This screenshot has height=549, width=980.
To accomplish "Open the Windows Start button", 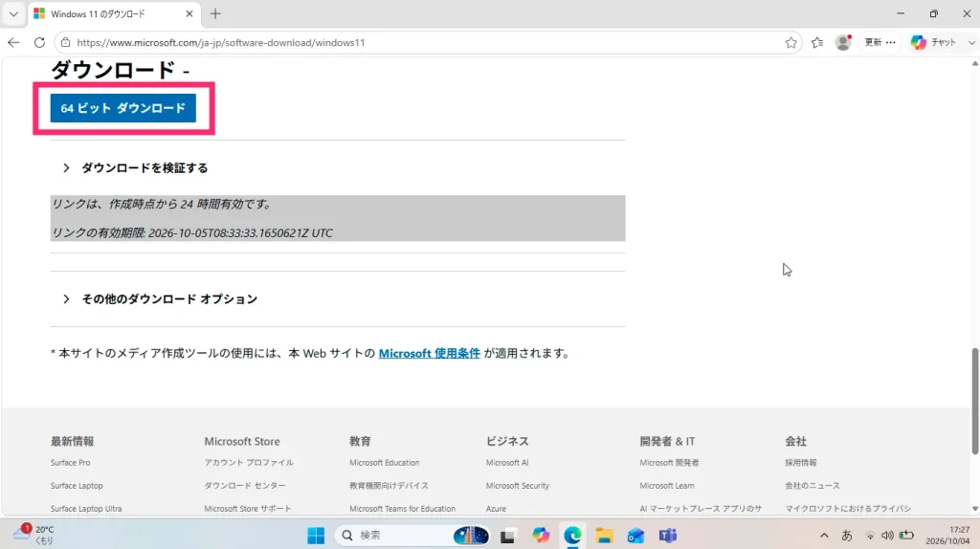I will click(316, 536).
